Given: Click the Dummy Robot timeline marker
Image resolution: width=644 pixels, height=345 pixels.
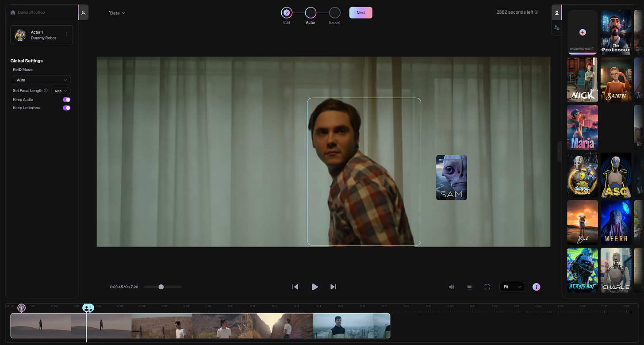Looking at the screenshot, I should coord(21,307).
